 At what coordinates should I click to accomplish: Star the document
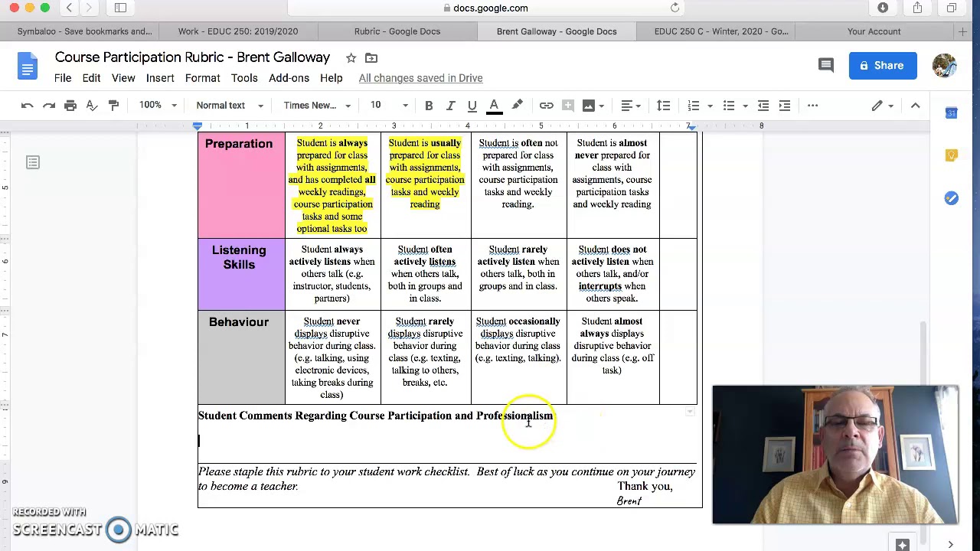coord(351,58)
